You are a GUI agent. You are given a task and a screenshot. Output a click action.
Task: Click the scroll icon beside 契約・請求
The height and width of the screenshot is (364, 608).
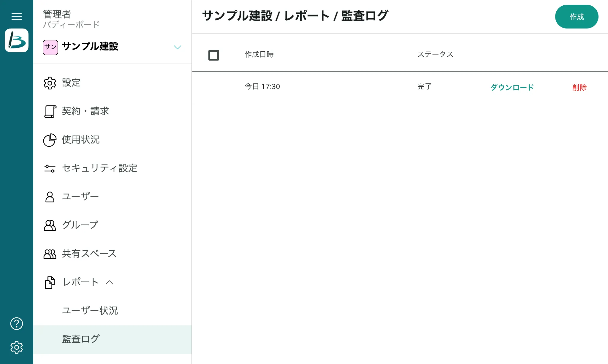50,112
